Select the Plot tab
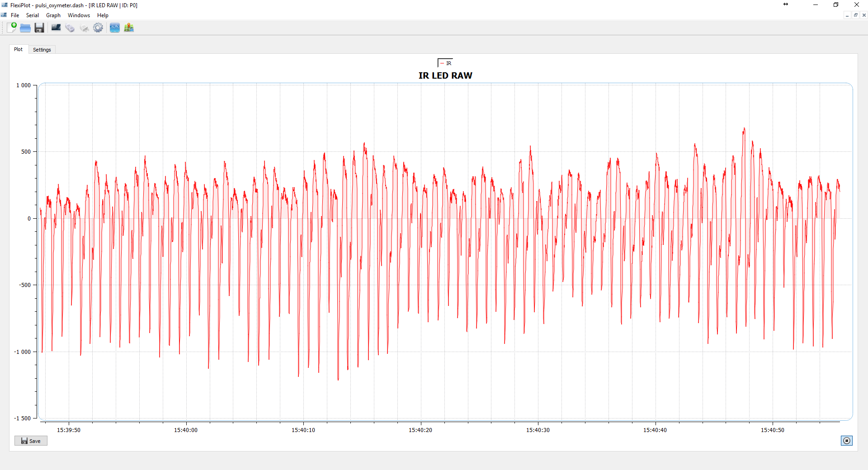The image size is (868, 470). tap(18, 49)
